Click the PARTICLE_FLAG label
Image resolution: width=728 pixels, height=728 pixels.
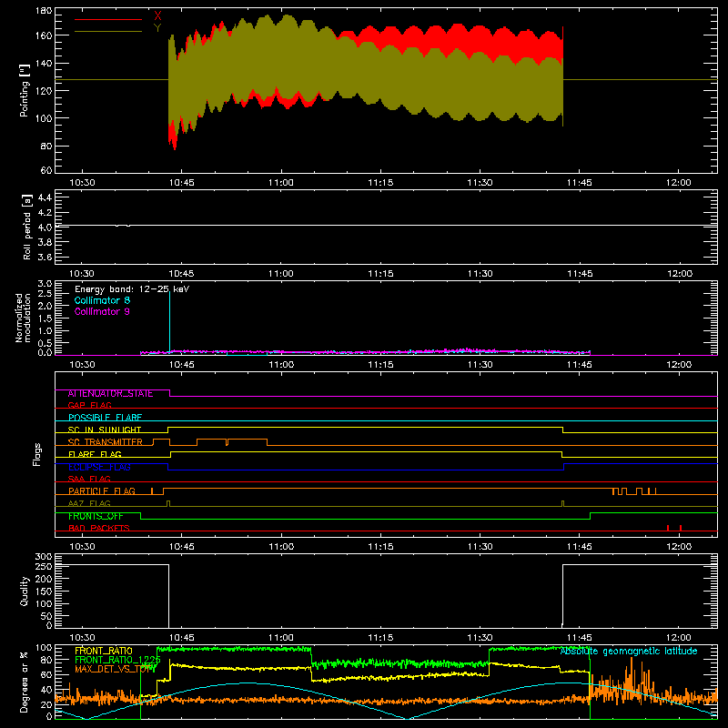pyautogui.click(x=102, y=491)
